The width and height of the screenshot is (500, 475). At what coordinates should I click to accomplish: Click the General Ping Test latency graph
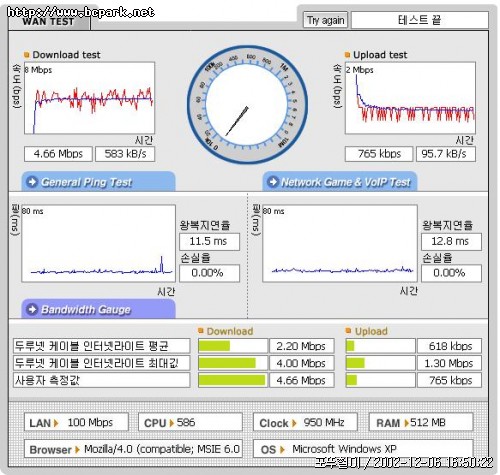pyautogui.click(x=99, y=244)
